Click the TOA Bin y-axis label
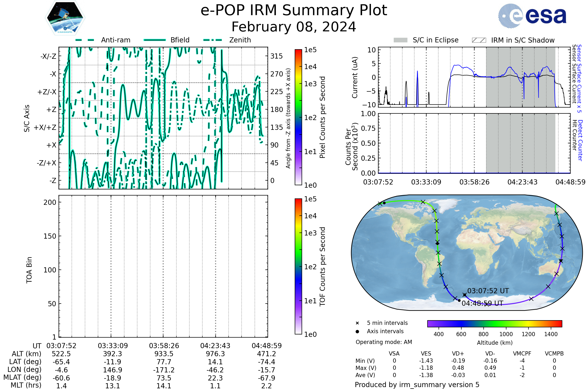Image resolution: width=588 pixels, height=392 pixels. point(29,270)
